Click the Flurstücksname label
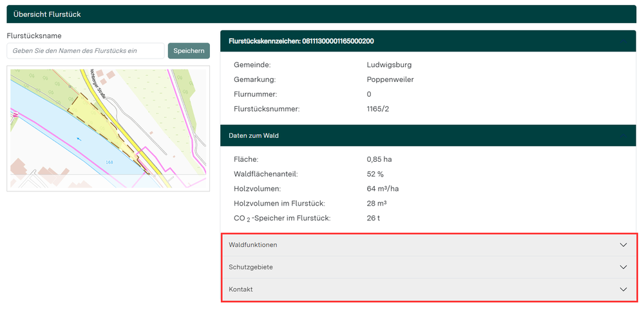Image resolution: width=644 pixels, height=310 pixels. pos(34,36)
